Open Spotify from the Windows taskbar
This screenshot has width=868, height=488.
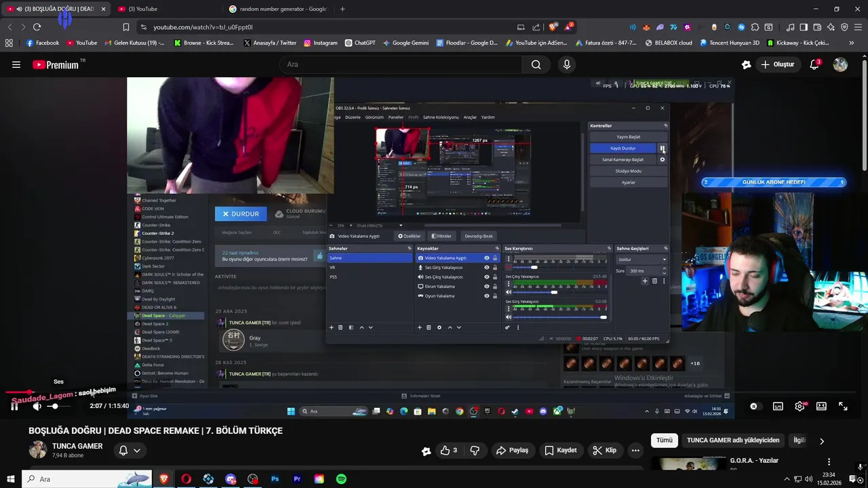pyautogui.click(x=341, y=479)
